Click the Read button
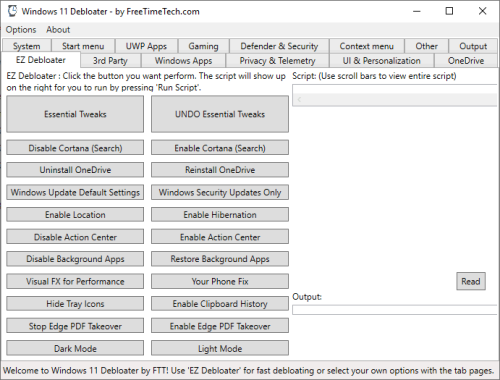This screenshot has width=500, height=380. click(x=471, y=281)
